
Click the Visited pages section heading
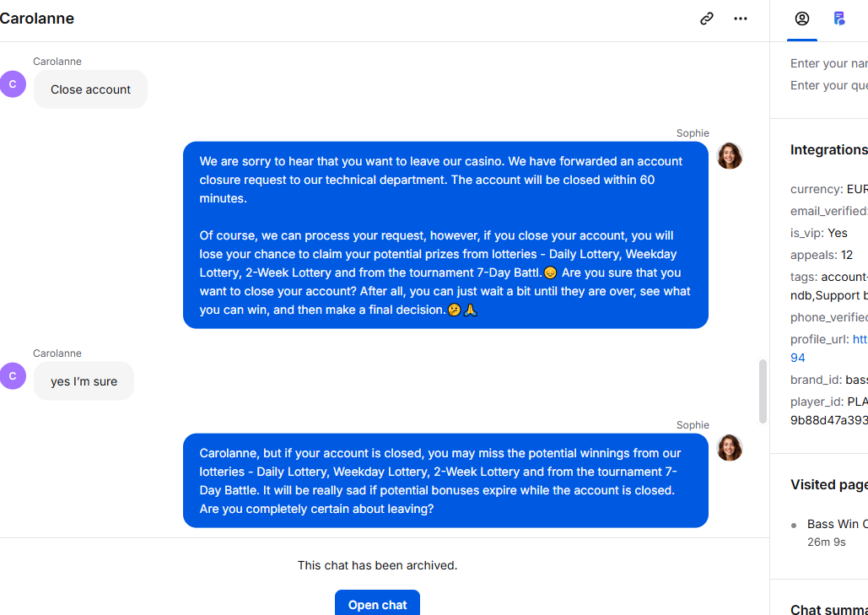(828, 484)
